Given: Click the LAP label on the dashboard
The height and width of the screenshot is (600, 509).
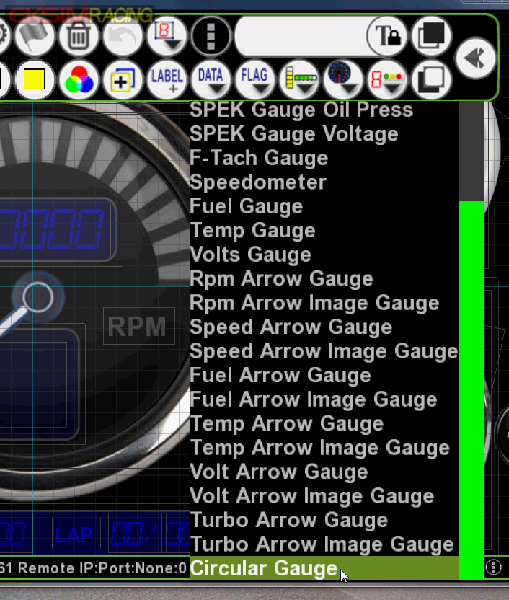Looking at the screenshot, I should point(73,534).
